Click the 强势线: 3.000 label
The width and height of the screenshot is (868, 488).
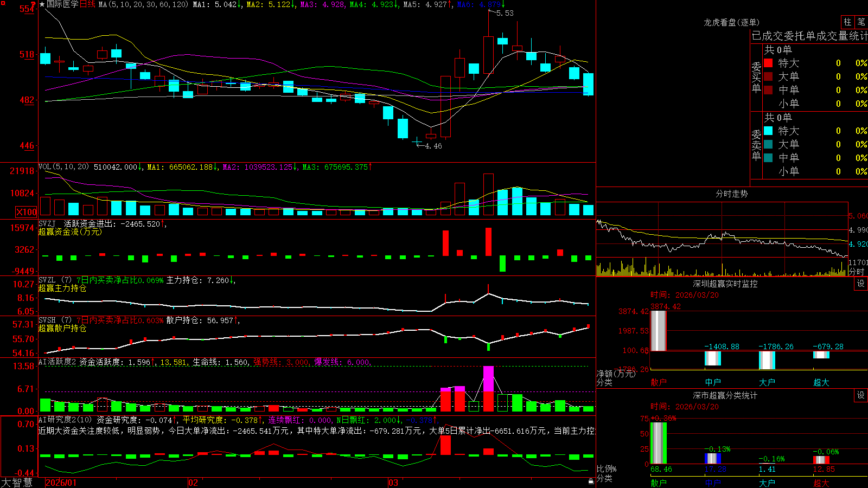click(282, 362)
